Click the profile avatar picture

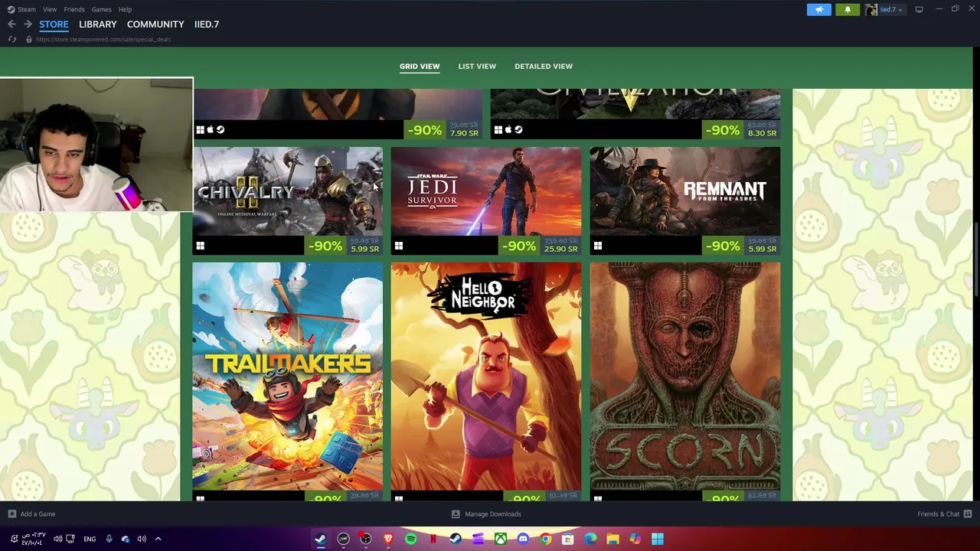click(871, 9)
